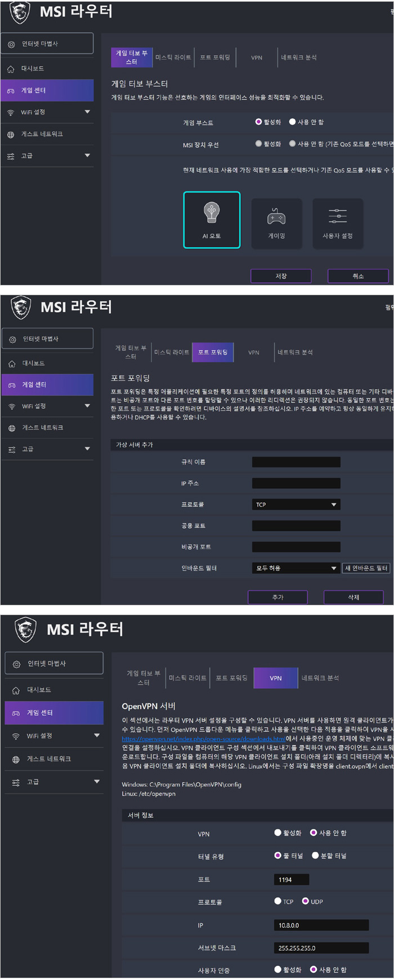The width and height of the screenshot is (394, 980).
Task: Open 프로토콜 TCP dropdown in port forwarding
Action: [296, 505]
